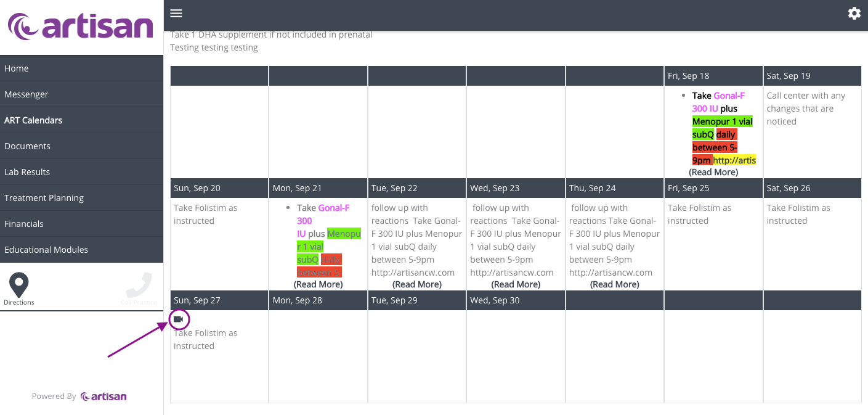Open the Messenger menu item
The image size is (868, 415).
click(x=81, y=94)
